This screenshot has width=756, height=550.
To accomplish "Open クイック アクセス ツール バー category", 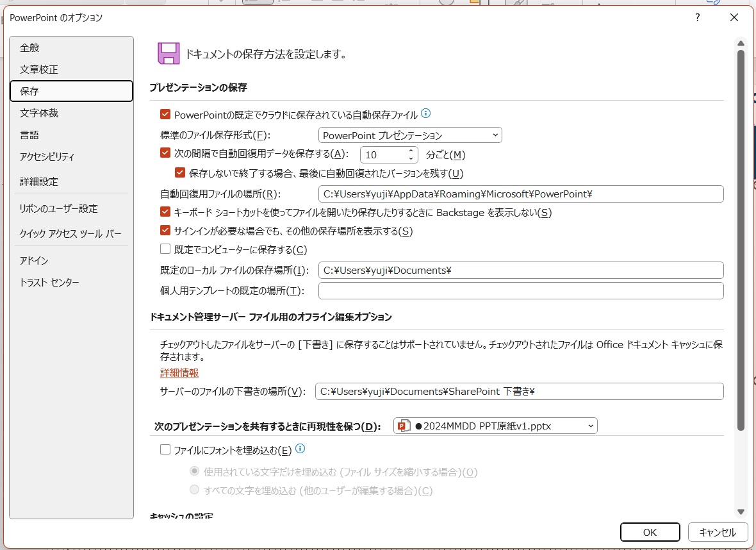I will pyautogui.click(x=71, y=233).
